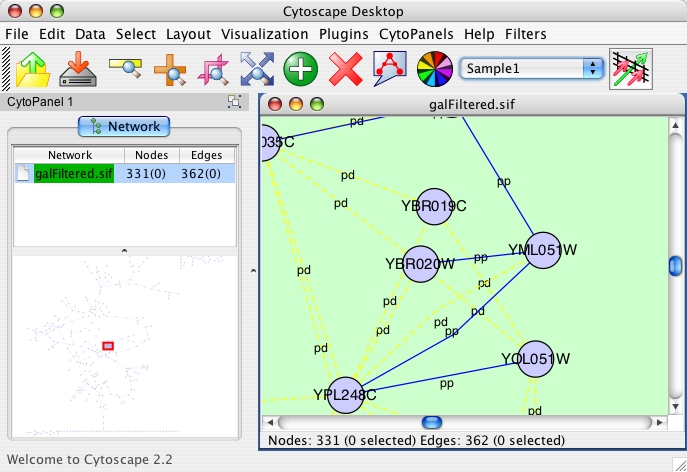Click the Zoom in plus magnifier icon
The image size is (687, 472).
click(170, 70)
